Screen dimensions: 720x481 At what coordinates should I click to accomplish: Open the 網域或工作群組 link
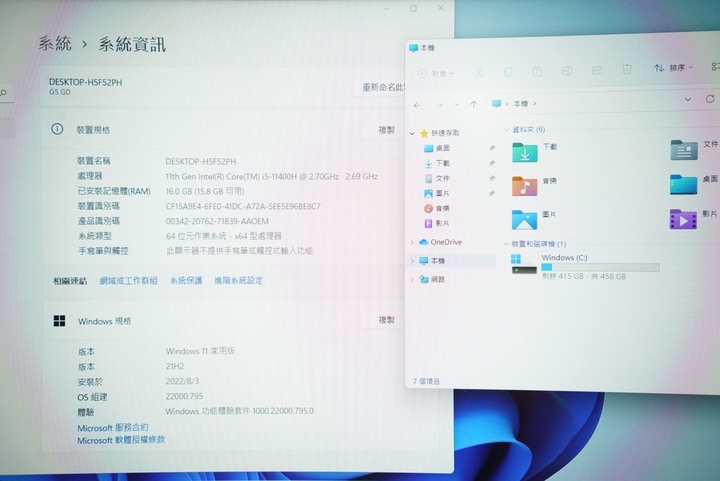pos(129,280)
